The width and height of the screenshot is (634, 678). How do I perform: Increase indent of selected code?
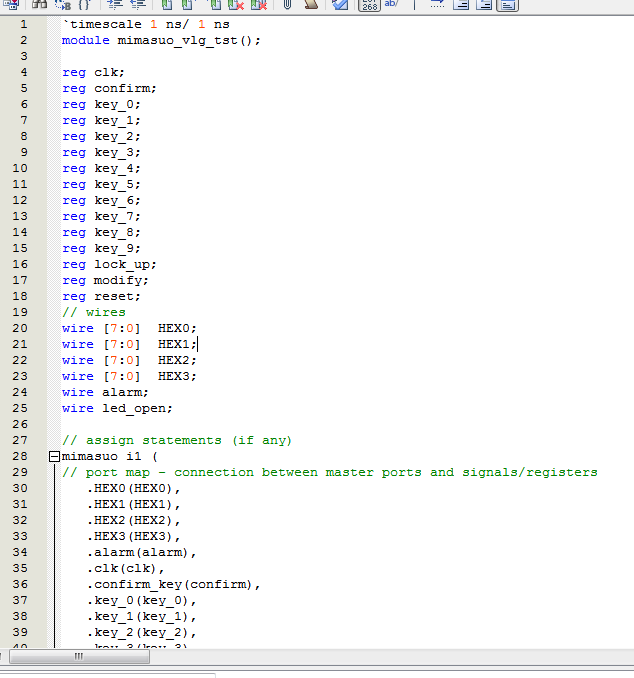[115, 4]
